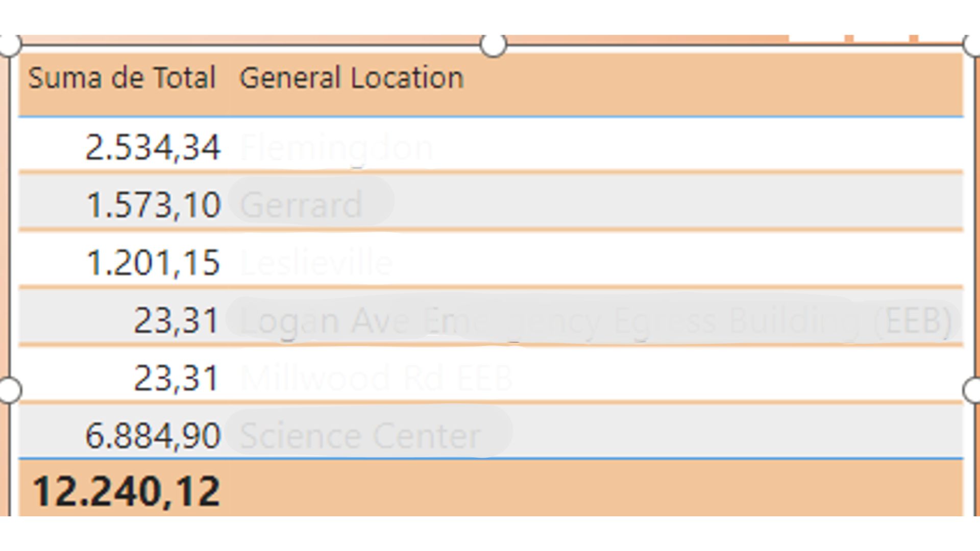The height and width of the screenshot is (551, 980).
Task: Click the 23,31 value in Millwood Rd row
Action: pos(177,379)
